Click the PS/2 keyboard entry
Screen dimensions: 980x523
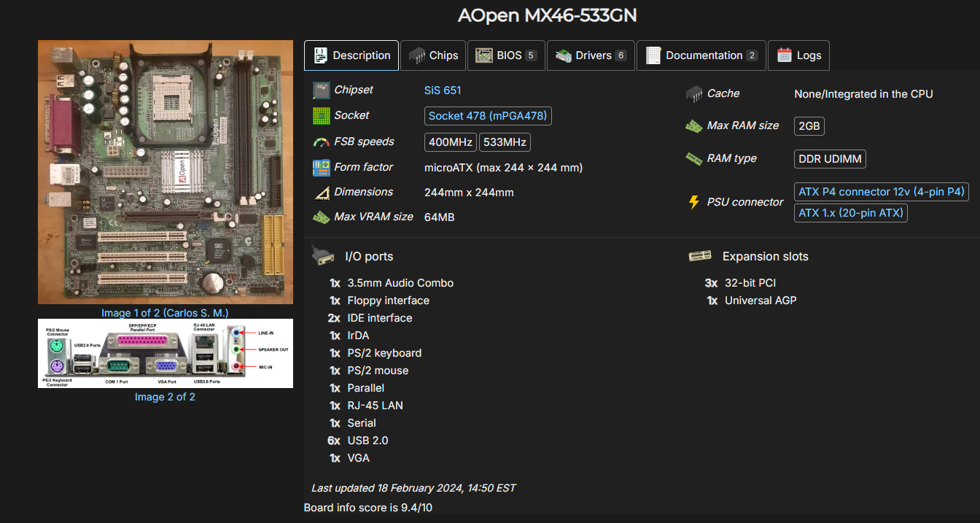(x=384, y=353)
